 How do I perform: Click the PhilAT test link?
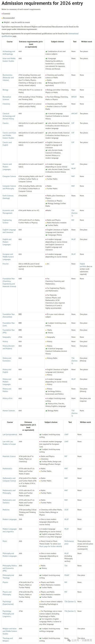67,575
